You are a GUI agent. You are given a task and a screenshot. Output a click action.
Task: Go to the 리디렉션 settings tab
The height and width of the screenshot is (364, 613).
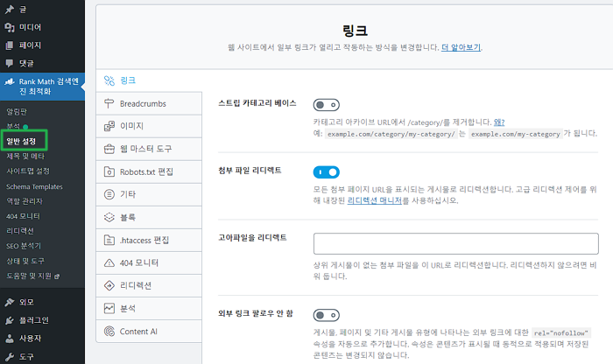(149, 285)
